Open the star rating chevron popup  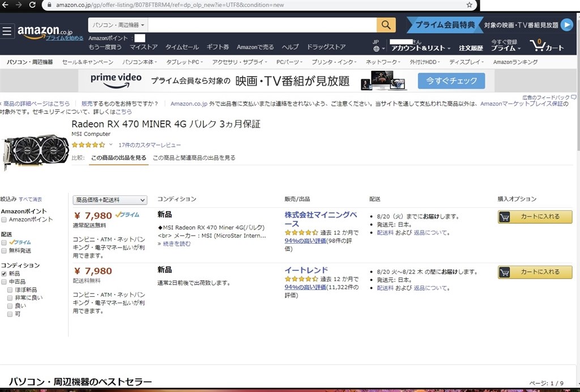110,145
